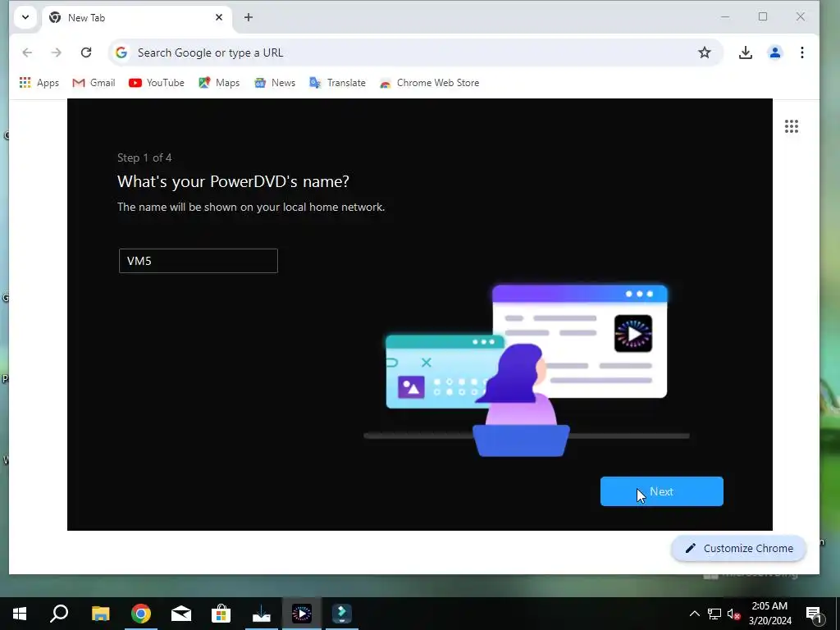Open the Windows Start menu

click(20, 614)
